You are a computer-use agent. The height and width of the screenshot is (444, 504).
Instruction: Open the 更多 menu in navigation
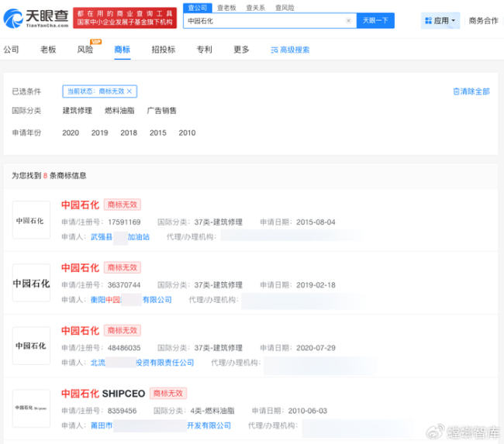point(241,50)
